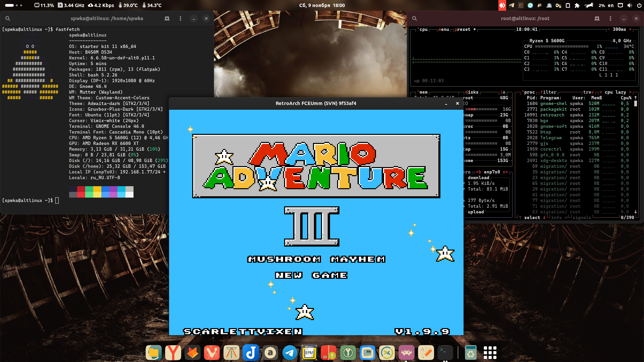The height and width of the screenshot is (362, 644).
Task: Toggle btop 'cpu lazy' sort option
Action: pyautogui.click(x=615, y=92)
